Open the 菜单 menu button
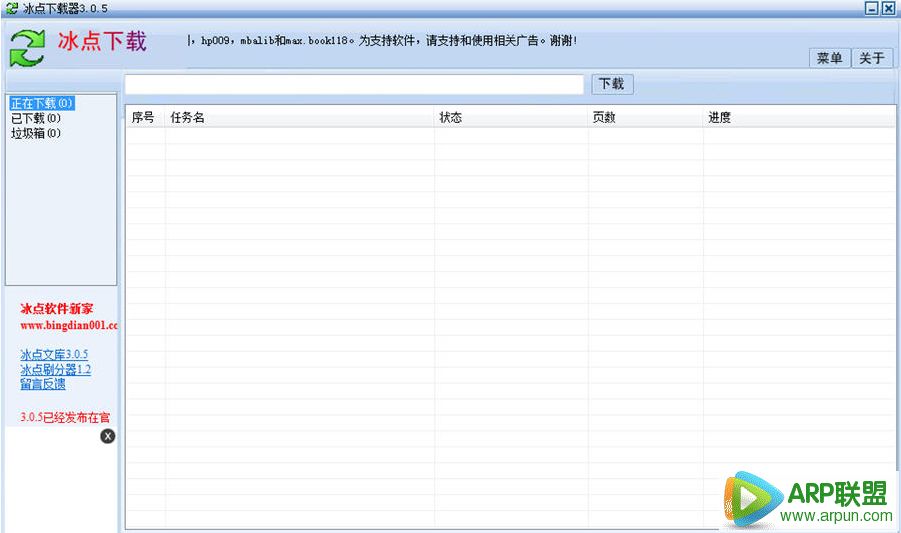The height and width of the screenshot is (533, 901). pos(830,58)
